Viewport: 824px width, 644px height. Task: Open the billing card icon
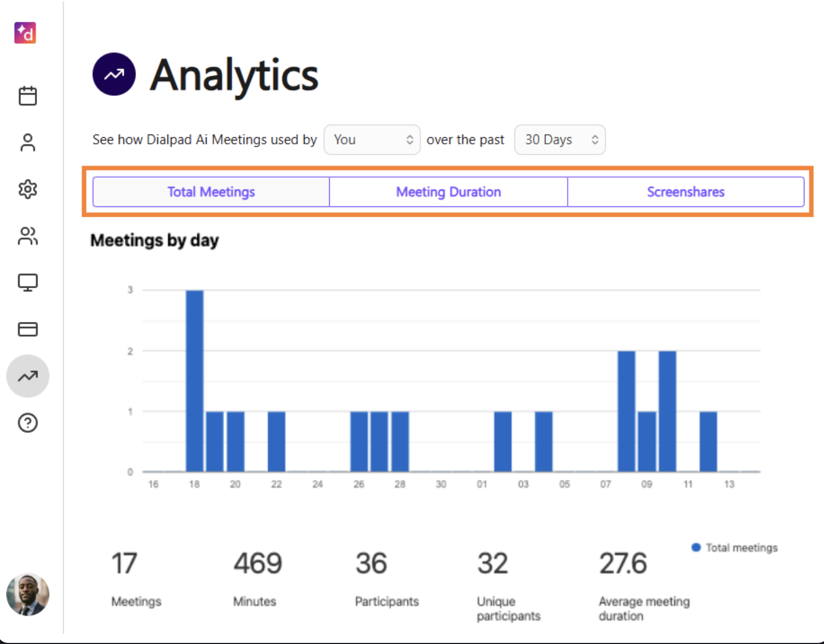(x=28, y=329)
